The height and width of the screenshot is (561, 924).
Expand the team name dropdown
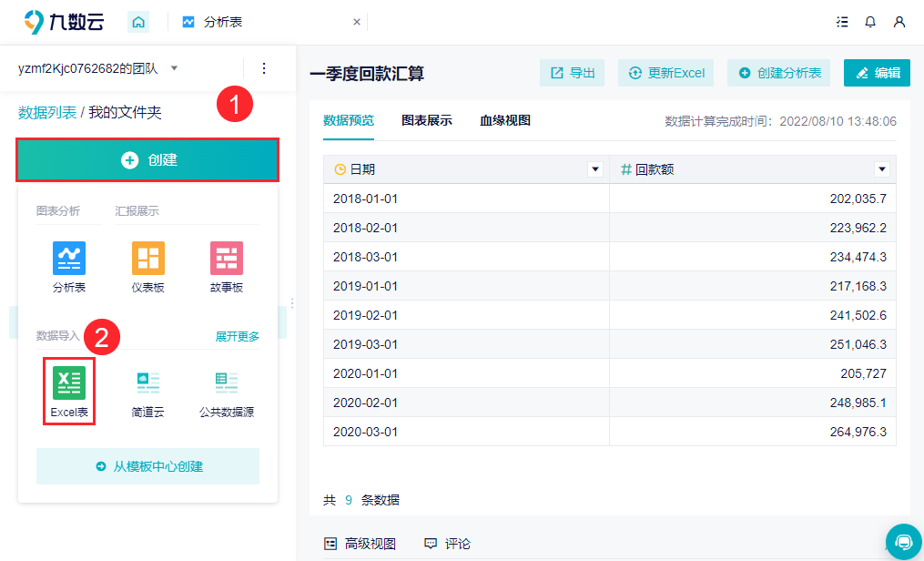tap(175, 68)
